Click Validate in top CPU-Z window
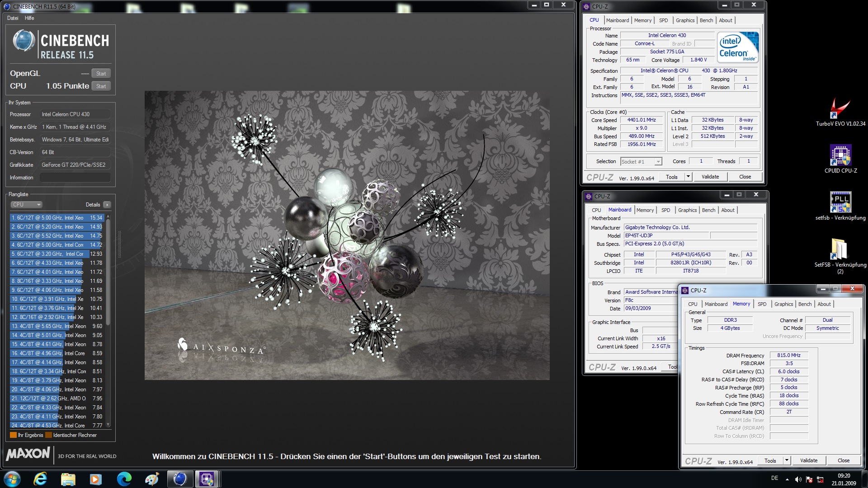The height and width of the screenshot is (488, 868). pos(710,177)
